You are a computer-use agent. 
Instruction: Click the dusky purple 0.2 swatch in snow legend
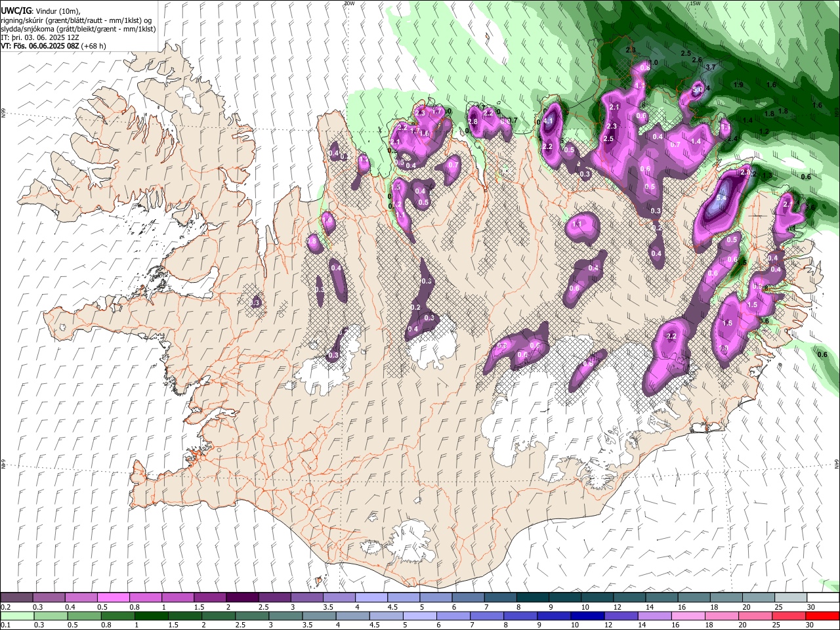click(x=16, y=598)
